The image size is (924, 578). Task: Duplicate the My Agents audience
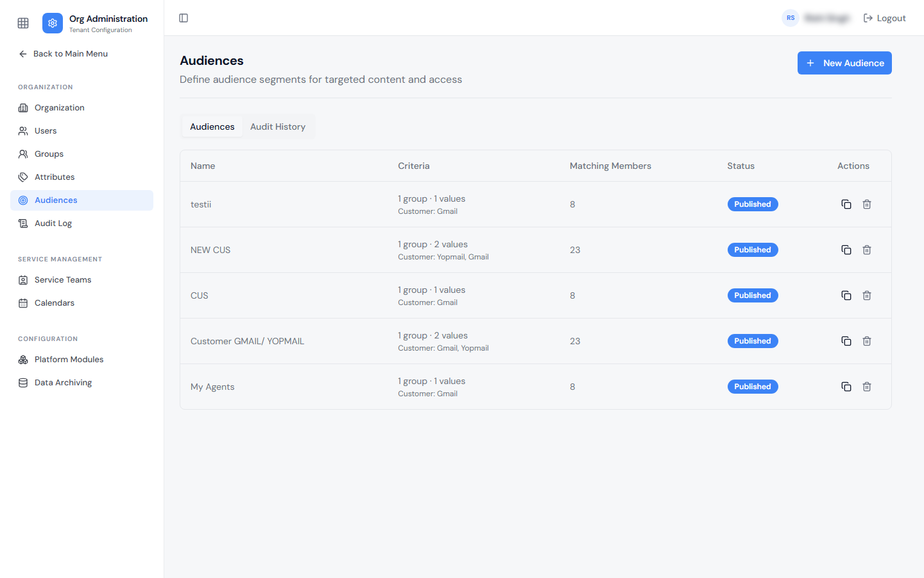coord(846,387)
